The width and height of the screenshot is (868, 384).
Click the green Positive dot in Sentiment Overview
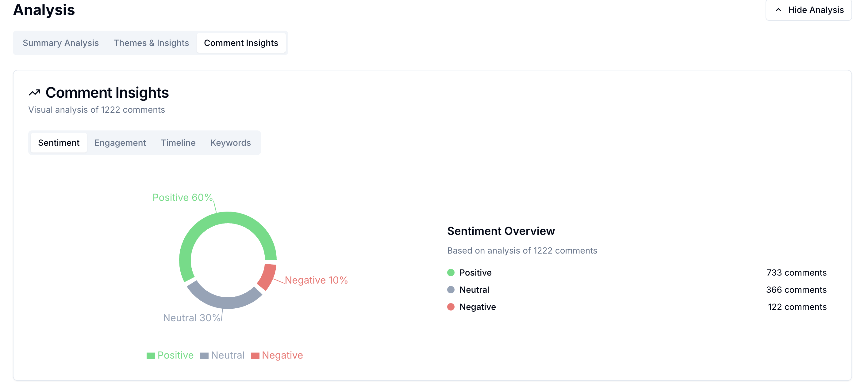pyautogui.click(x=451, y=273)
